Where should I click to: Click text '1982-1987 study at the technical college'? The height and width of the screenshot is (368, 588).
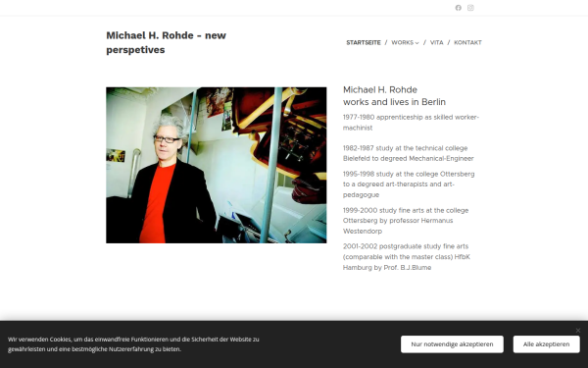coord(405,148)
